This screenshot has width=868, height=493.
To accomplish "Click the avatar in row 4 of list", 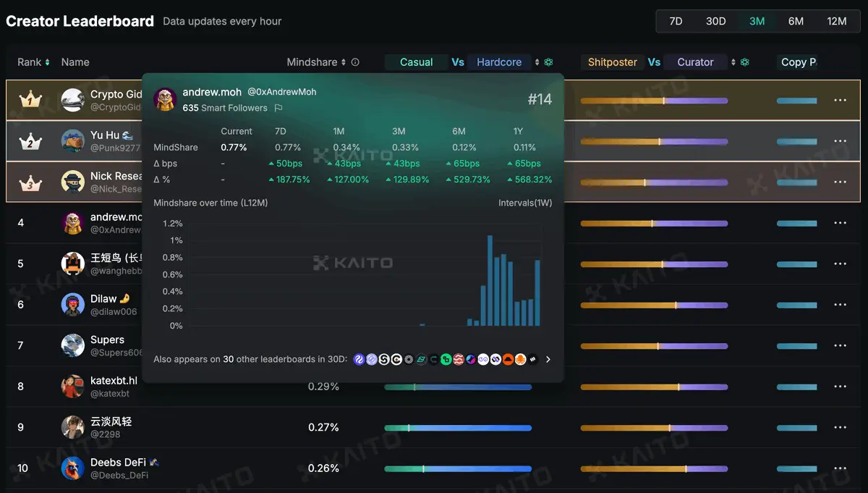I will 73,223.
